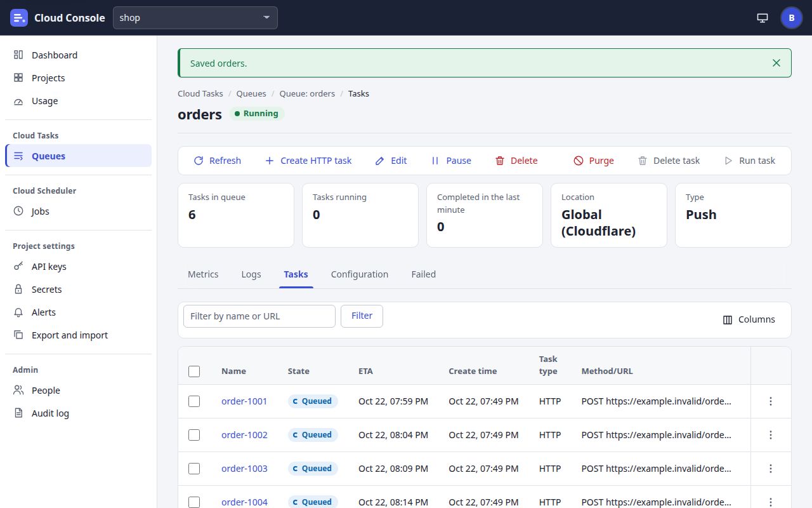Image resolution: width=812 pixels, height=508 pixels.
Task: Switch to the Logs tab
Action: [x=251, y=274]
